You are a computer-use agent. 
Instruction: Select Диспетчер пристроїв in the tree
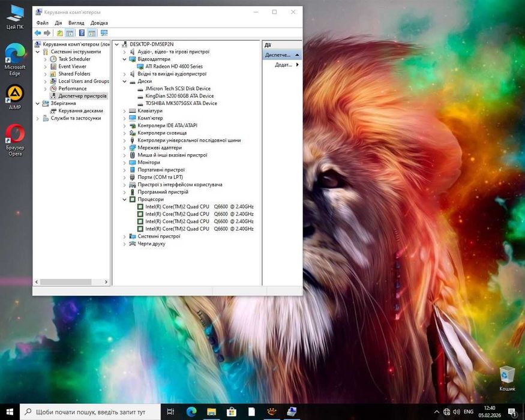pyautogui.click(x=82, y=96)
